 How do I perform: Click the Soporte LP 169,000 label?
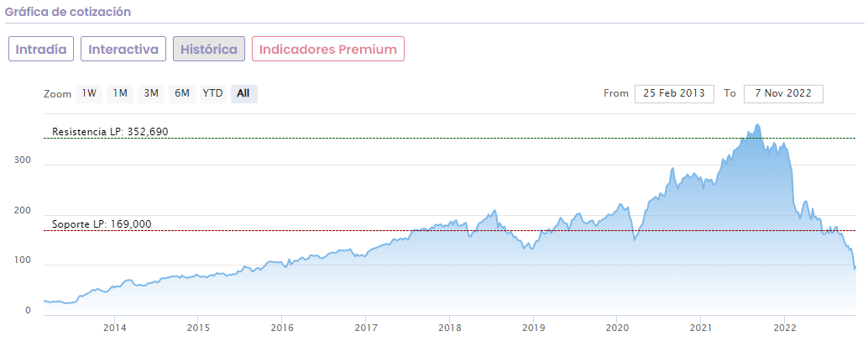[x=102, y=224]
